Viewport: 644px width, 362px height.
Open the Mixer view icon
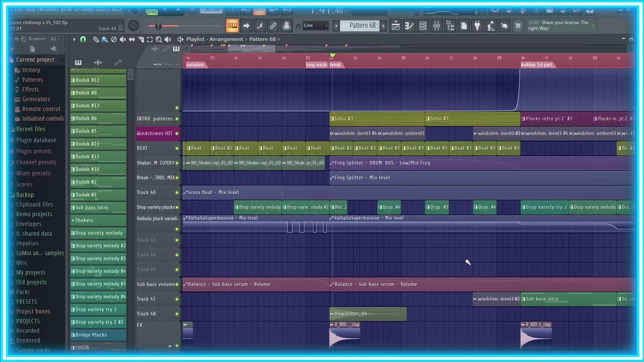point(437,26)
